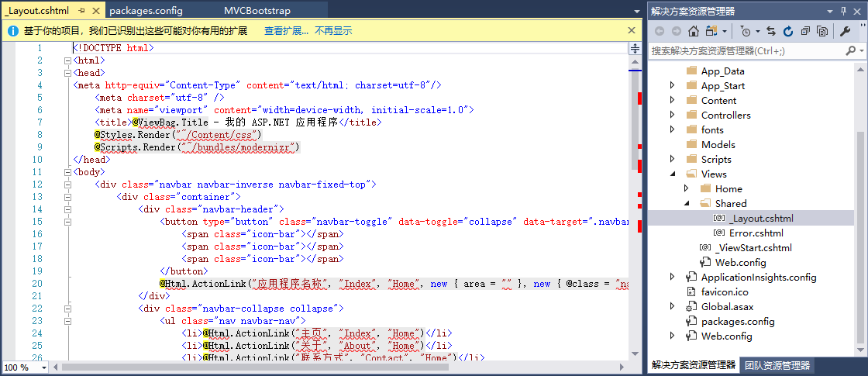Switch to the packages.config tab
Viewport: 868px width, 376px height.
click(x=144, y=12)
